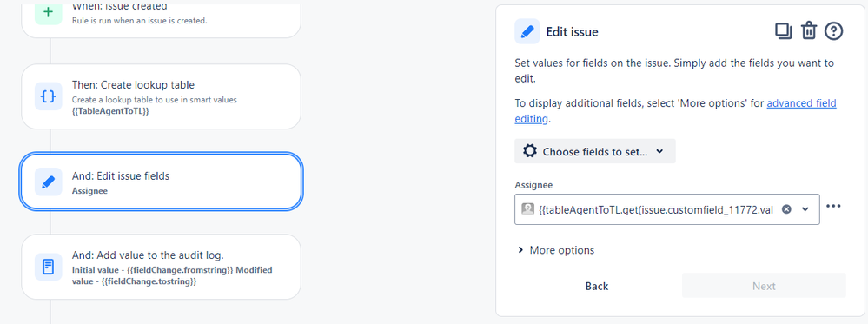This screenshot has height=324, width=868.
Task: Click into Assignee smart value field
Action: (655, 209)
